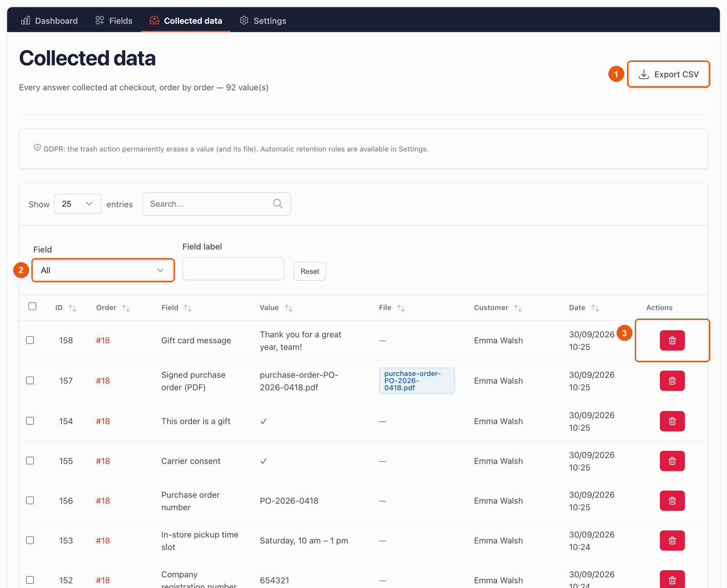Delete the In-store pickup time slot entry 153
This screenshot has width=727, height=588.
(x=672, y=541)
